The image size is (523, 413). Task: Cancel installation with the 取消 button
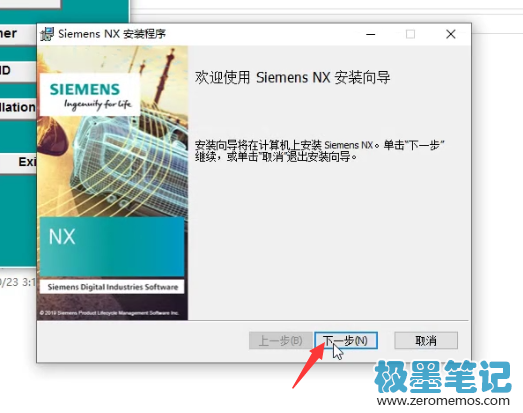pyautogui.click(x=426, y=341)
